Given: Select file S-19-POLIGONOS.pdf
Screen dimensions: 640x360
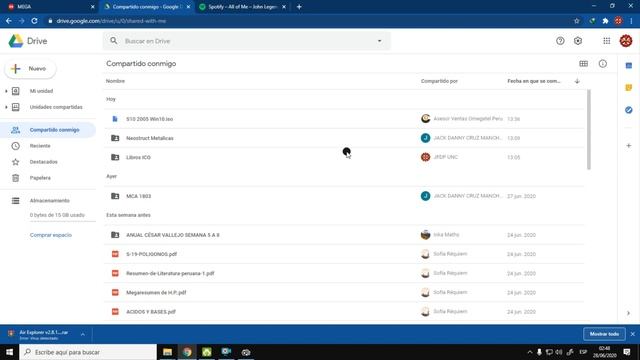Looking at the screenshot, I should click(x=345, y=254).
